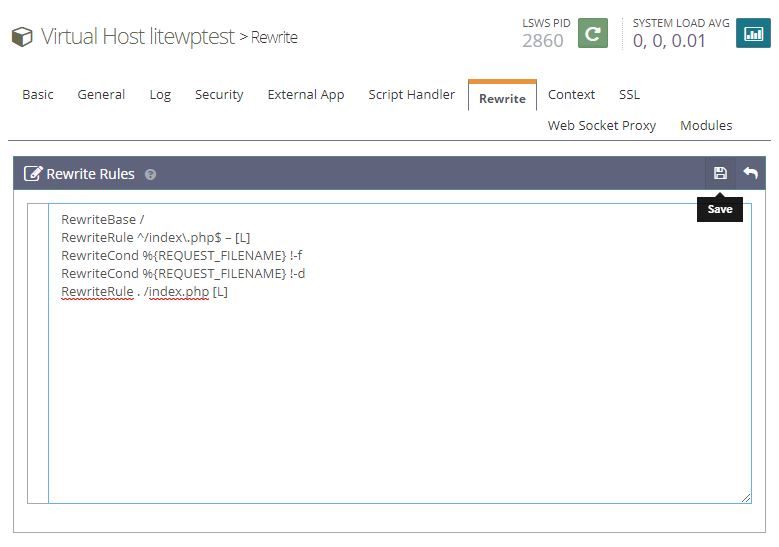Click the 'RewriteBase /' line
This screenshot has height=547, width=779.
(x=102, y=219)
